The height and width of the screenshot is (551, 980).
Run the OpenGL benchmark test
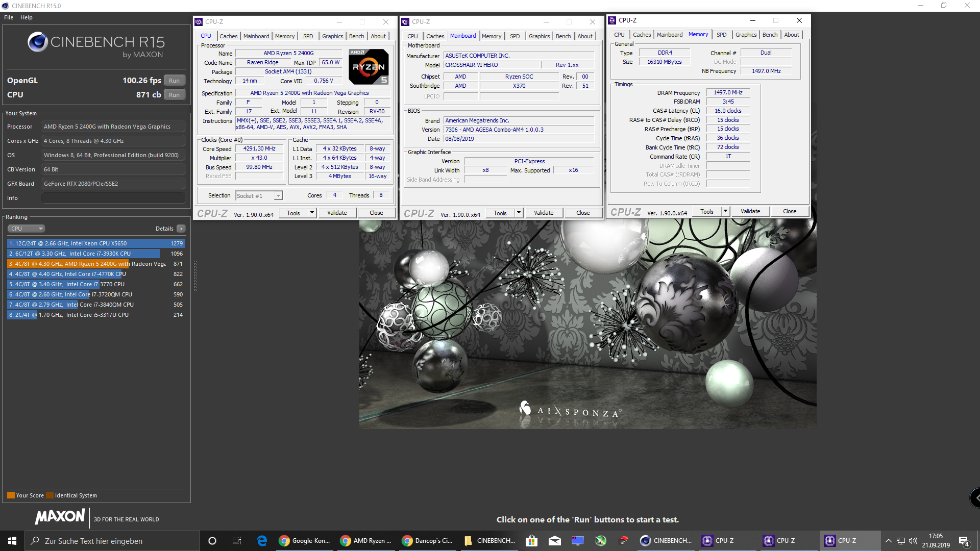pos(174,81)
